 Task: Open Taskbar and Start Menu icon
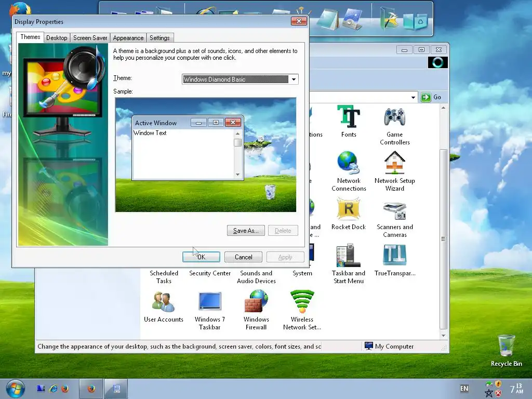[x=349, y=255]
